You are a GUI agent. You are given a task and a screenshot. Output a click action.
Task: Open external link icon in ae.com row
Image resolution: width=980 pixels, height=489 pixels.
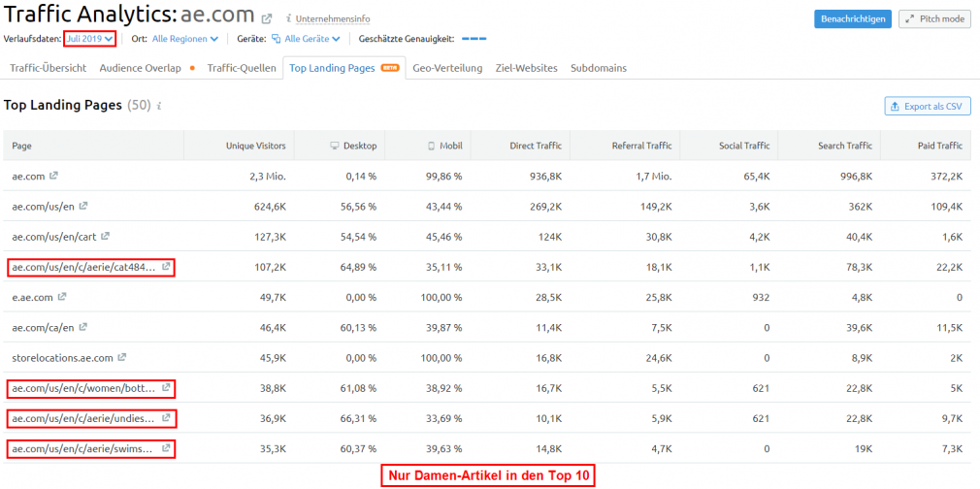[53, 176]
